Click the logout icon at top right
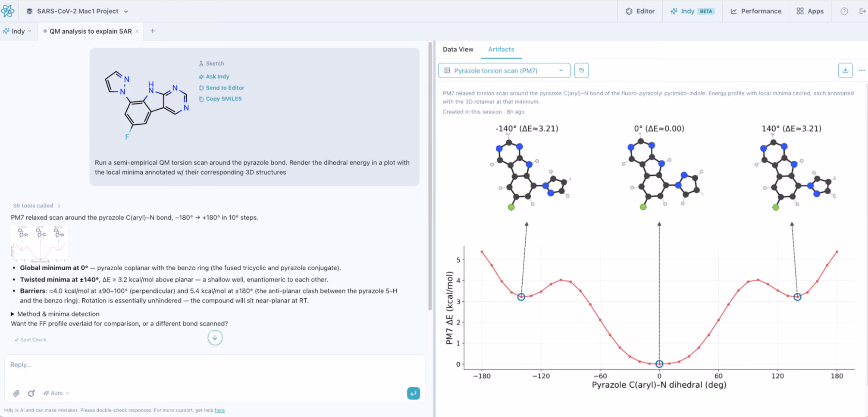 tap(862, 11)
